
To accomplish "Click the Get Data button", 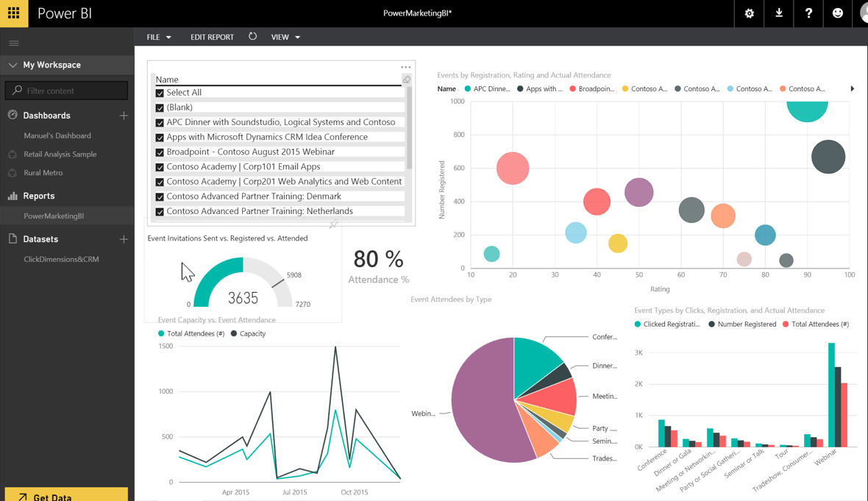I will click(x=66, y=495).
